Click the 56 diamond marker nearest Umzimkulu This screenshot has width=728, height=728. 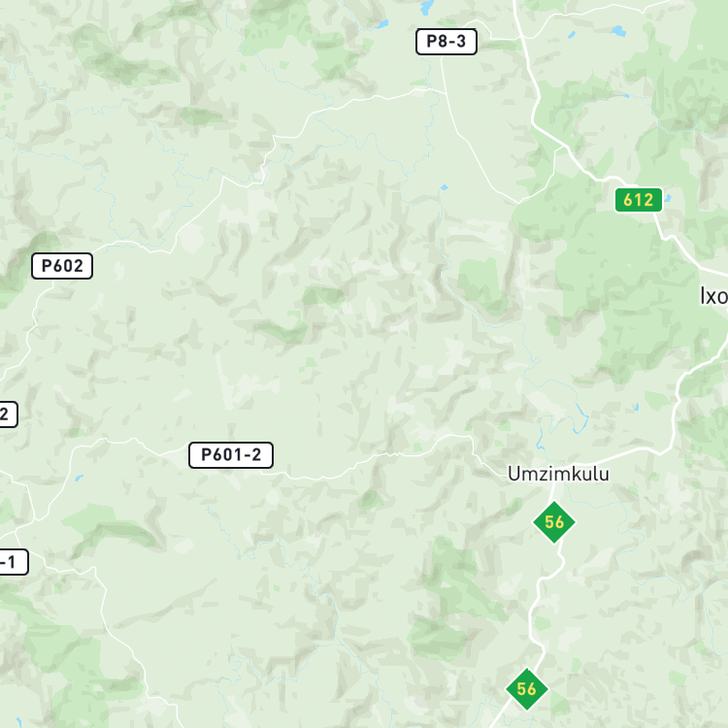[x=554, y=522]
